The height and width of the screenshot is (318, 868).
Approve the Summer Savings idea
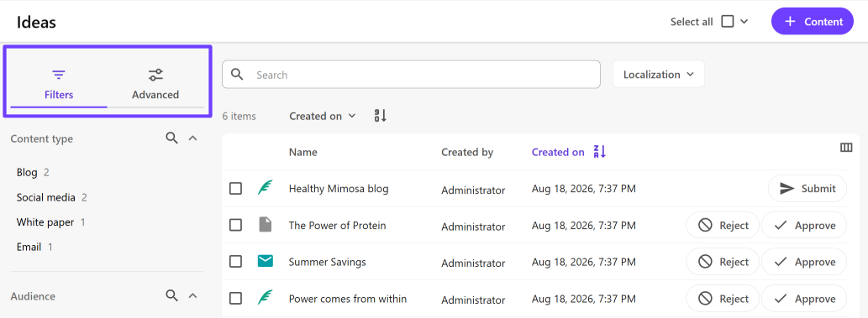coord(804,262)
